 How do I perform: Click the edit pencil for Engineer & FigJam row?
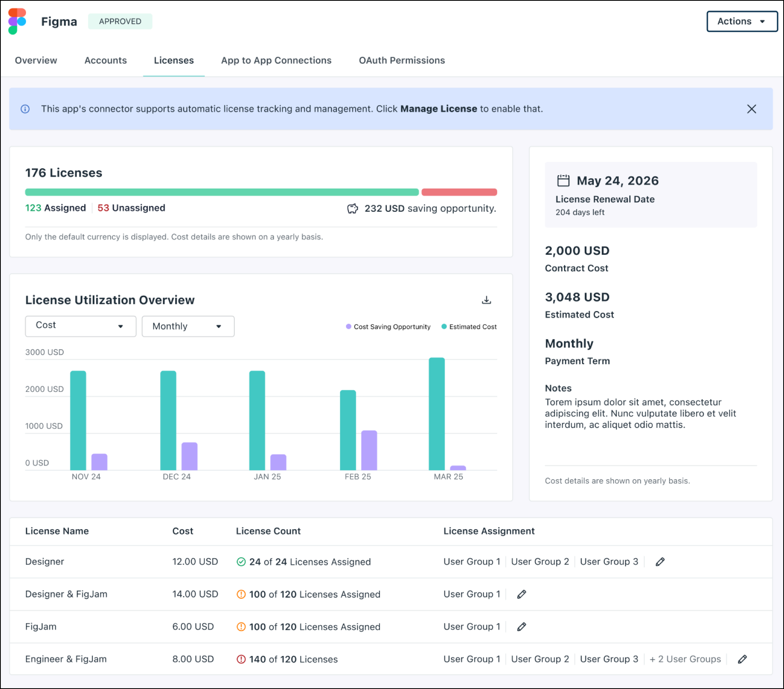coord(743,659)
